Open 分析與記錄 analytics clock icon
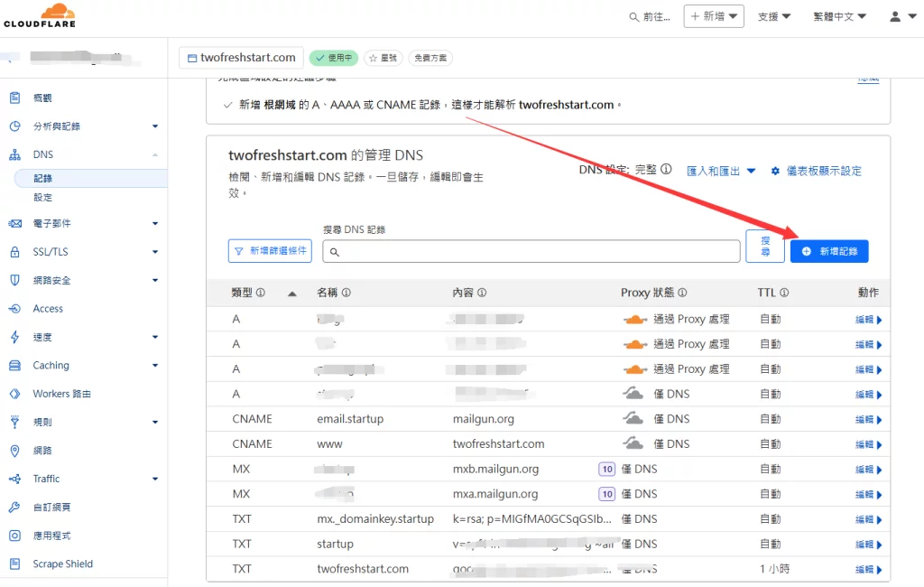The height and width of the screenshot is (587, 924). pyautogui.click(x=14, y=126)
